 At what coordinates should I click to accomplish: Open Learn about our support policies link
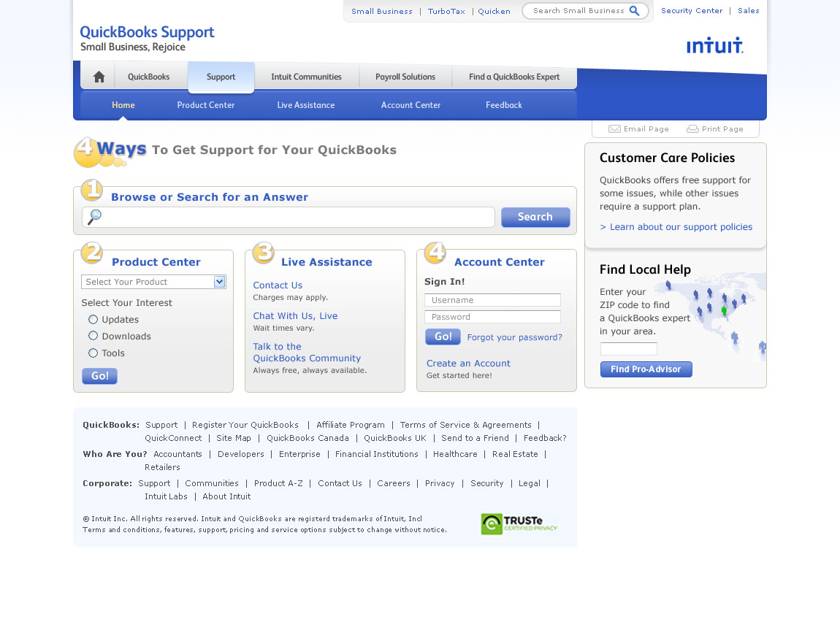coord(676,227)
